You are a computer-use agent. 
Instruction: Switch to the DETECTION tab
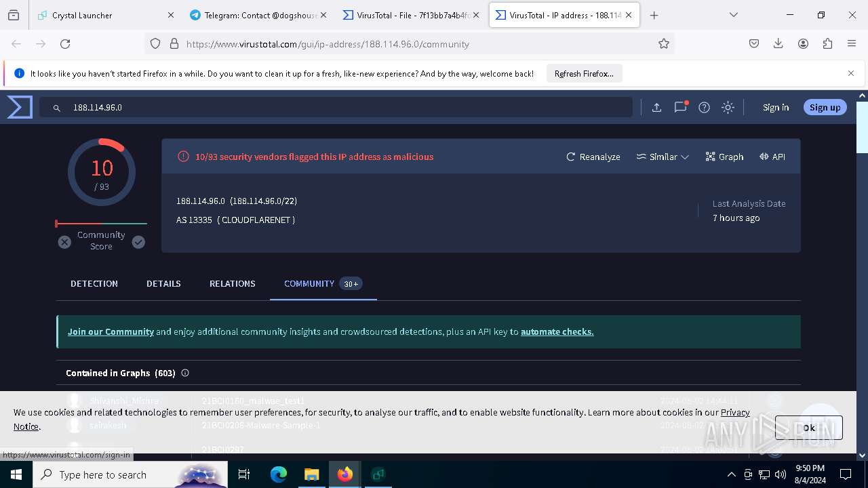(x=94, y=283)
